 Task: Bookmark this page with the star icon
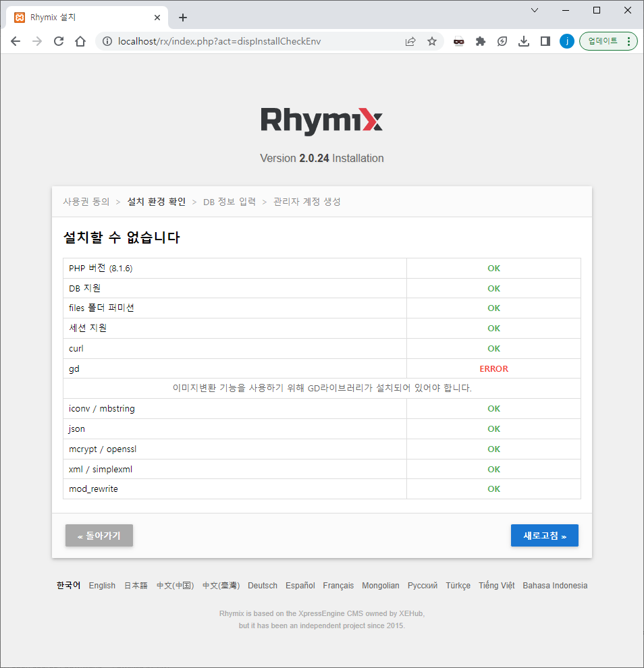click(432, 41)
